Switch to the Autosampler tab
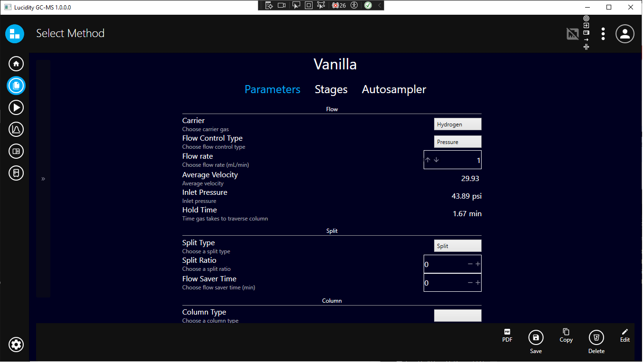Screen dimensions: 644x364 tap(394, 89)
